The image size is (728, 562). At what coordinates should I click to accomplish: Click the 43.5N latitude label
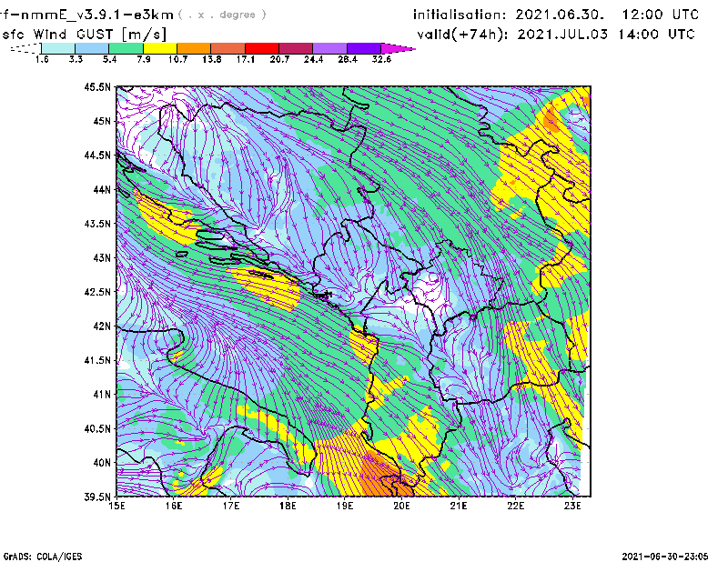click(x=97, y=224)
